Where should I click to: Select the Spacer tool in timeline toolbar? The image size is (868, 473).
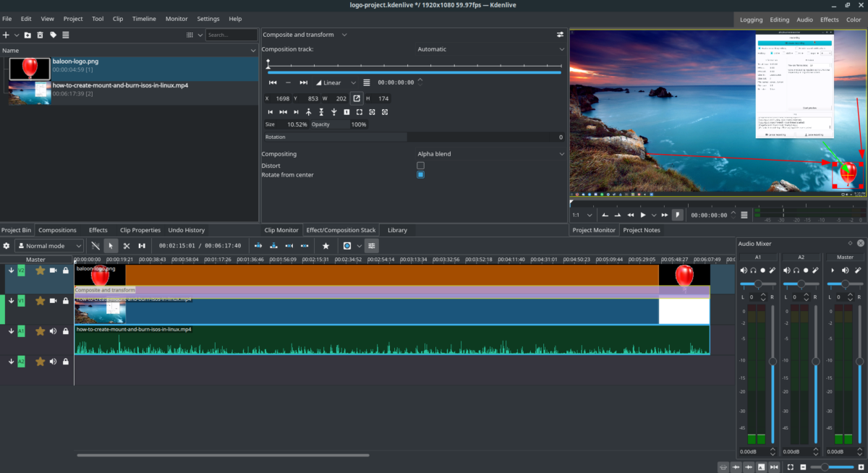coord(142,246)
